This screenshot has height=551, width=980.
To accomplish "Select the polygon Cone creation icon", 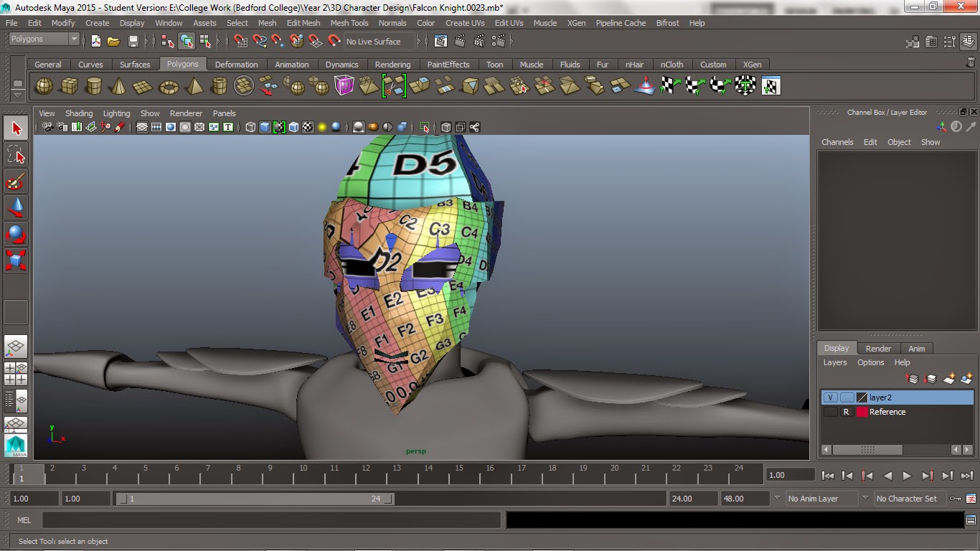I will (120, 85).
